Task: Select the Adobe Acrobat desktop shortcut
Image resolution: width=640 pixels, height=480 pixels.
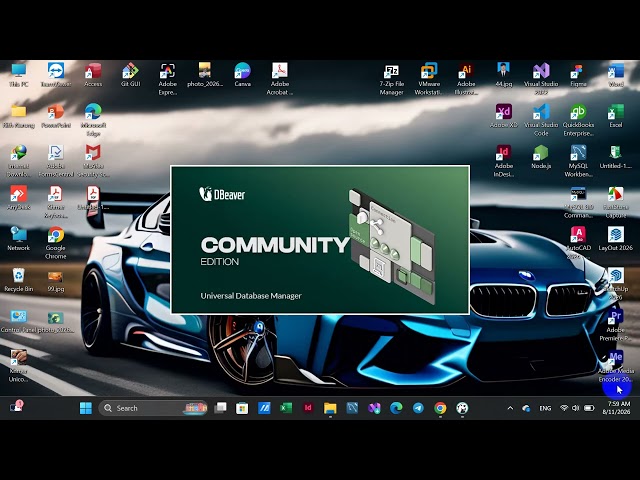Action: 280,79
